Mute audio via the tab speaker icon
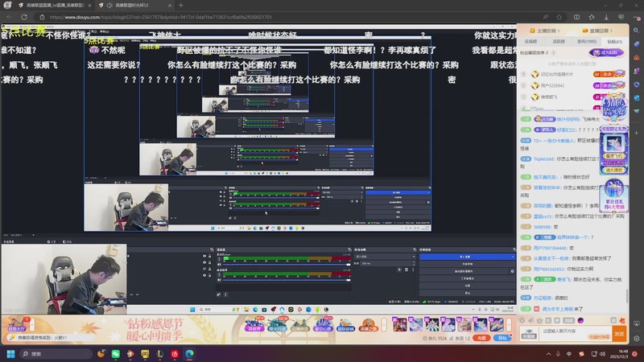The height and width of the screenshot is (362, 644). (109, 6)
